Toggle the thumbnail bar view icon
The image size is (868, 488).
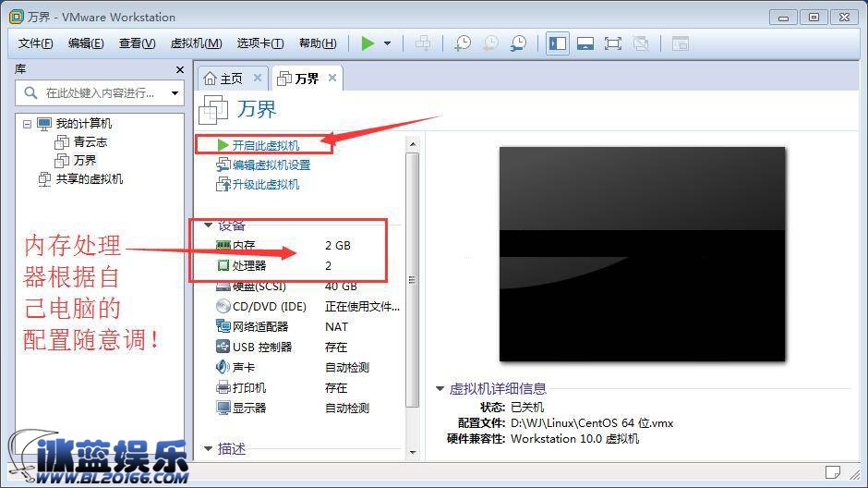(x=585, y=43)
